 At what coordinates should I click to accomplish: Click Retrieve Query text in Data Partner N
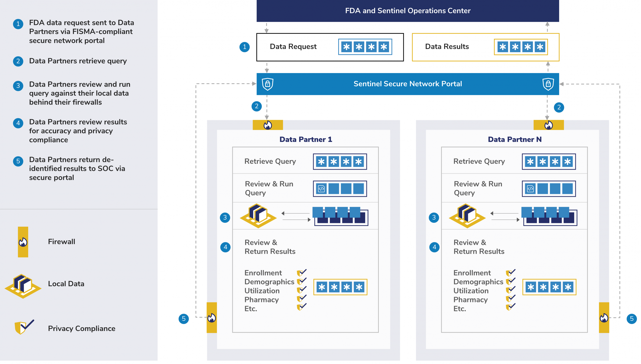click(x=479, y=162)
